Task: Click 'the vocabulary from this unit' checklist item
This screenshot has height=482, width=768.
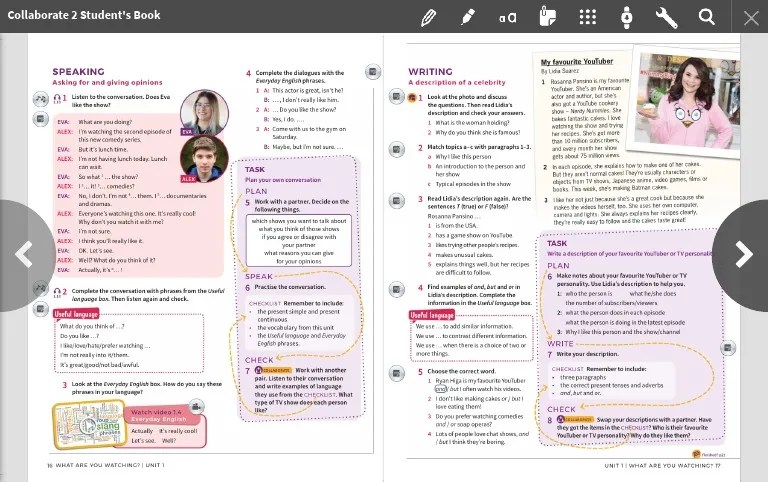Action: click(296, 328)
